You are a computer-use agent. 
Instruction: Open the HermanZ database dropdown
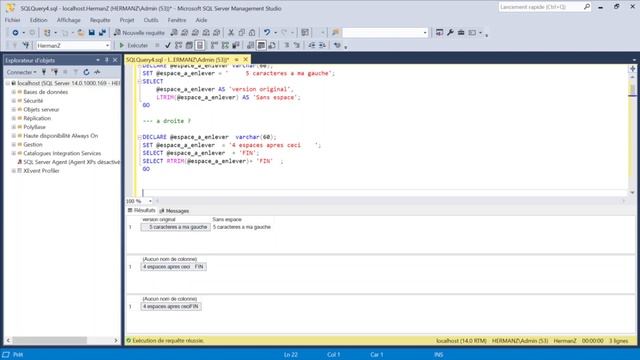[107, 46]
